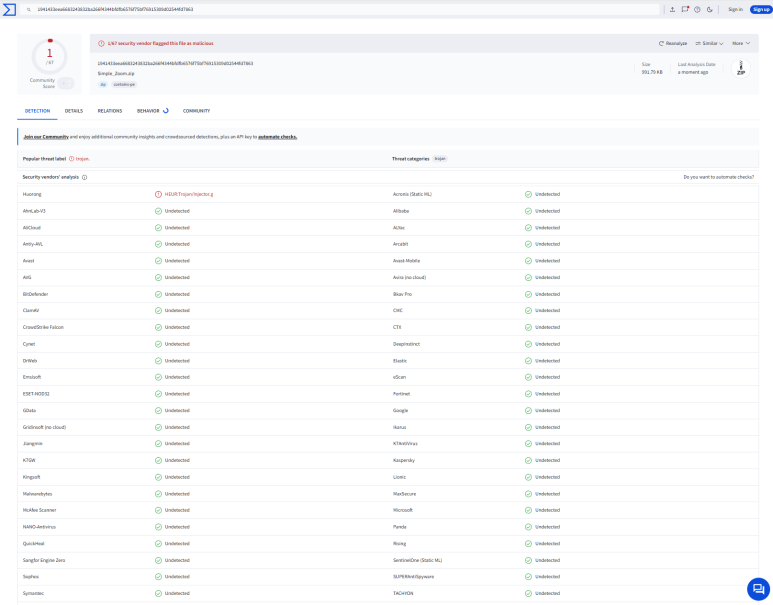The width and height of the screenshot is (773, 605).
Task: Click the Join our Community link
Action: (x=46, y=137)
